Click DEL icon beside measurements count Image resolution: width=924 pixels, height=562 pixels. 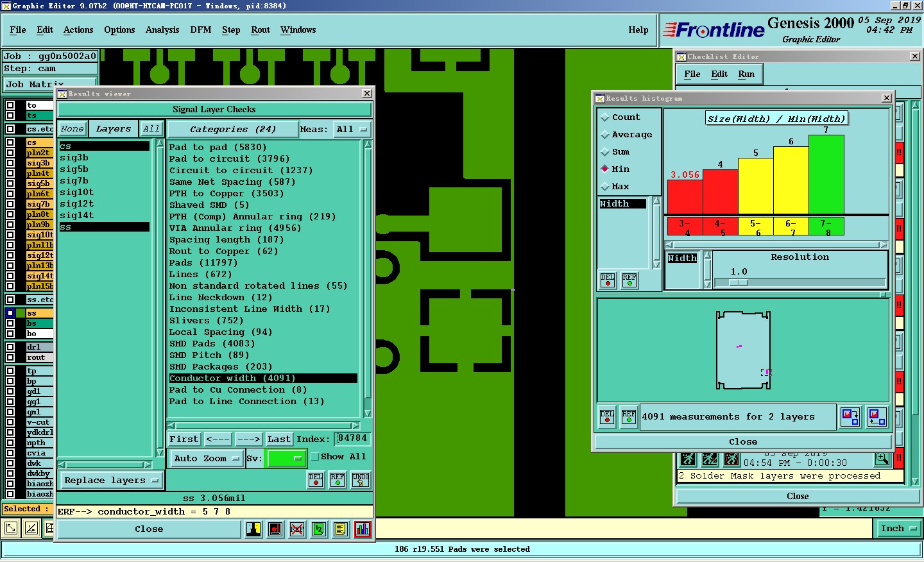607,417
